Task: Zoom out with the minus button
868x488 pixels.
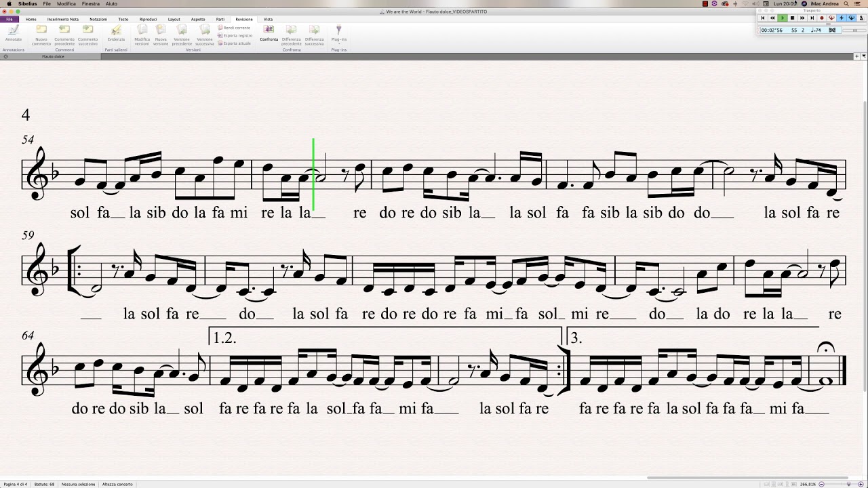Action: point(821,484)
